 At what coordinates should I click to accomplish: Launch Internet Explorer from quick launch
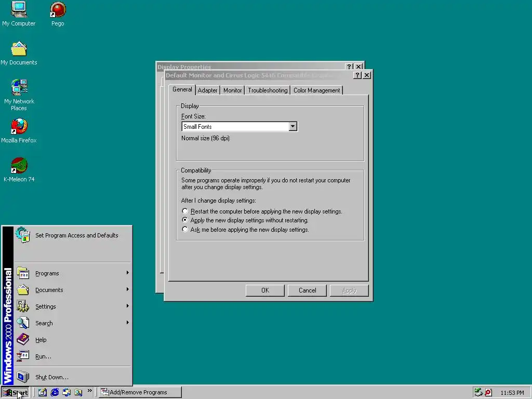[x=54, y=392]
